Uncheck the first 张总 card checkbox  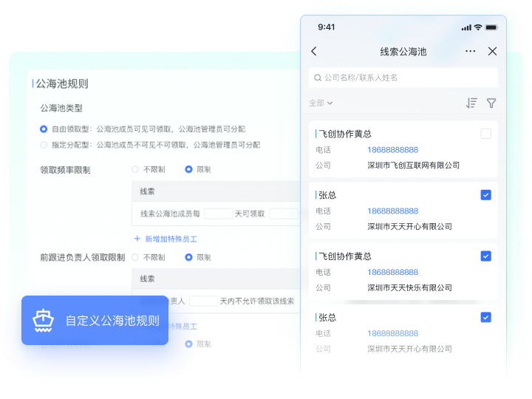pyautogui.click(x=486, y=195)
